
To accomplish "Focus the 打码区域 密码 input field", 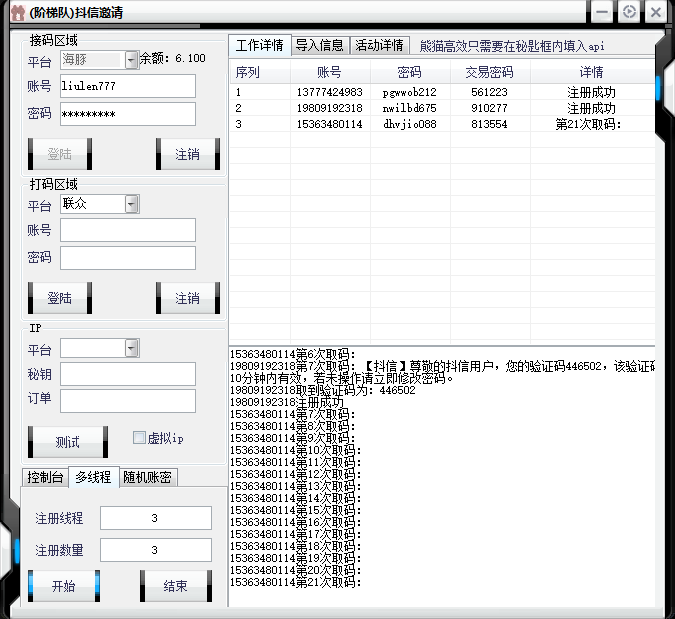I will pos(128,258).
